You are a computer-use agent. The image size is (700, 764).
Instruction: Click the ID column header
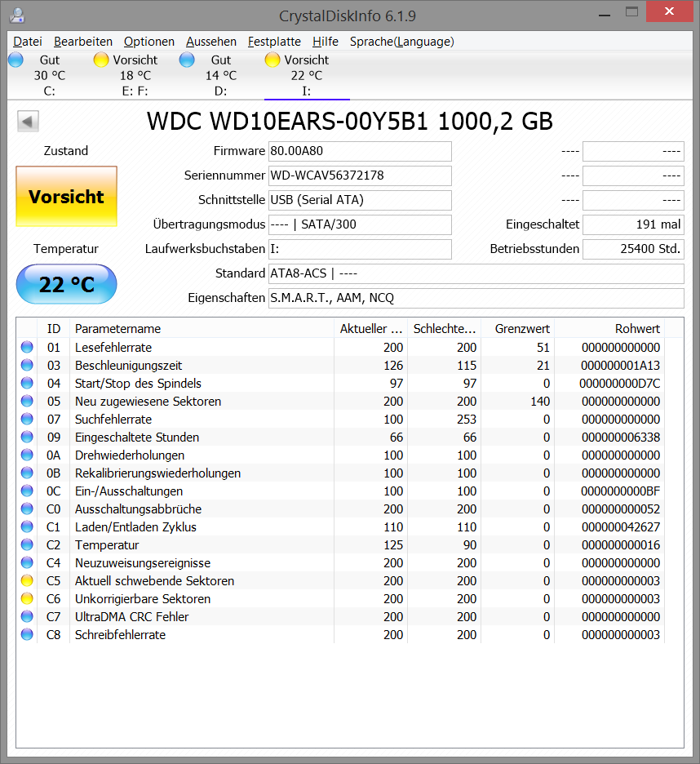(54, 329)
